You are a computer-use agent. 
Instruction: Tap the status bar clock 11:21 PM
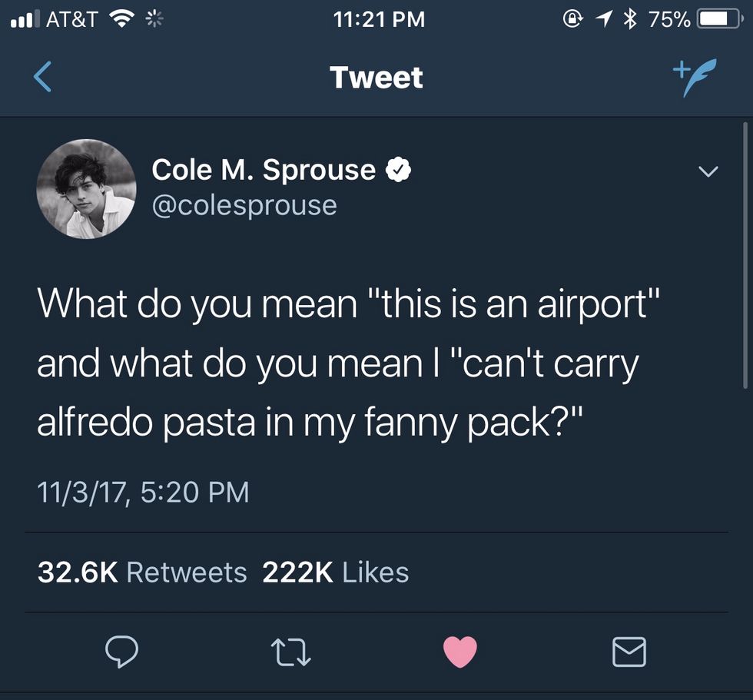pos(380,19)
